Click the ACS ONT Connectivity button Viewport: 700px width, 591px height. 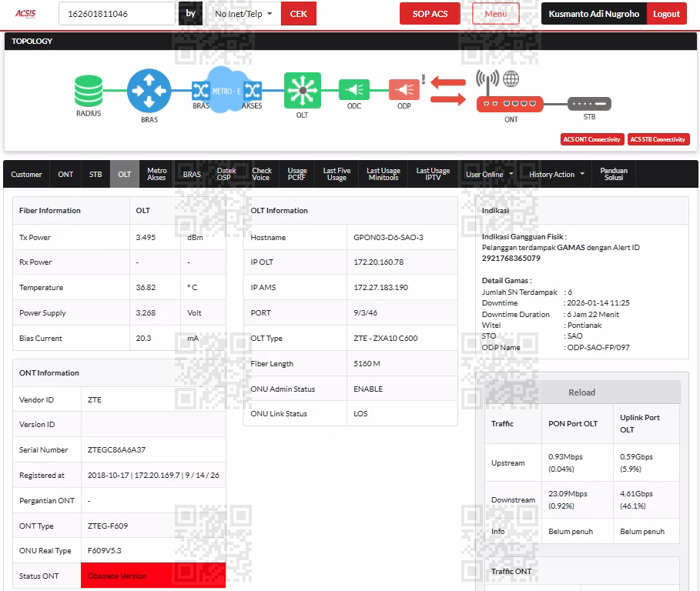tap(591, 139)
